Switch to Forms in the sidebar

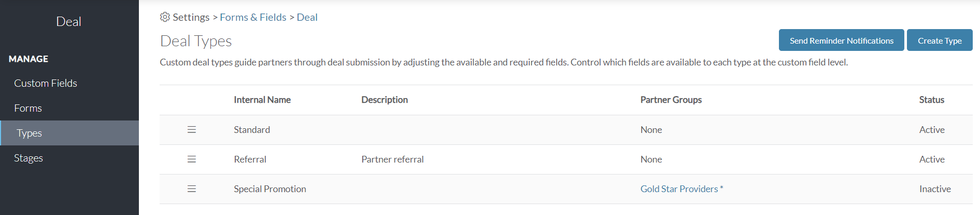coord(28,108)
